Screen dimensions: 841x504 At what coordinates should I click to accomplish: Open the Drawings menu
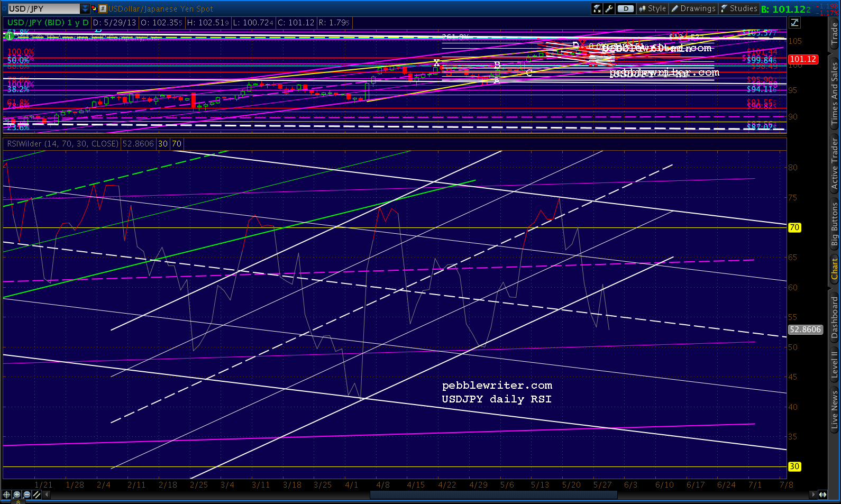pyautogui.click(x=693, y=8)
